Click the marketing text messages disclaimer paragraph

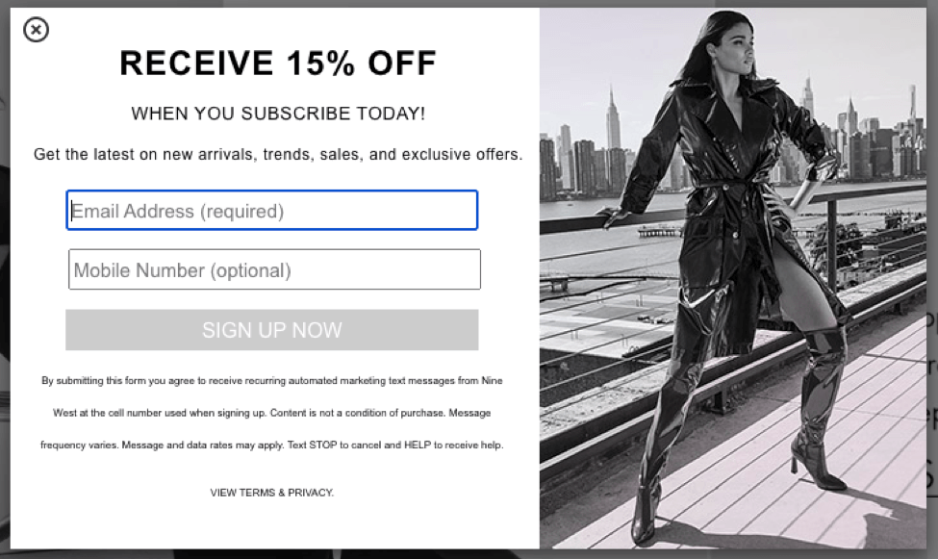pos(272,413)
